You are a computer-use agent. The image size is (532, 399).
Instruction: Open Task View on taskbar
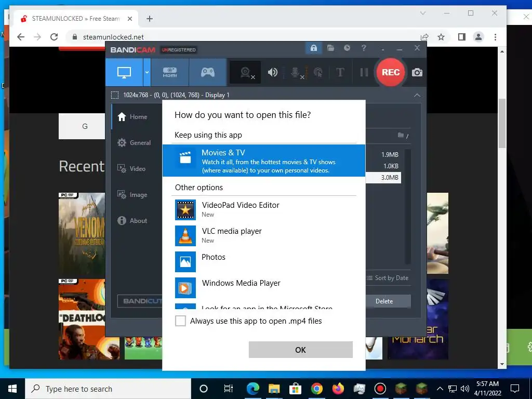(229, 389)
